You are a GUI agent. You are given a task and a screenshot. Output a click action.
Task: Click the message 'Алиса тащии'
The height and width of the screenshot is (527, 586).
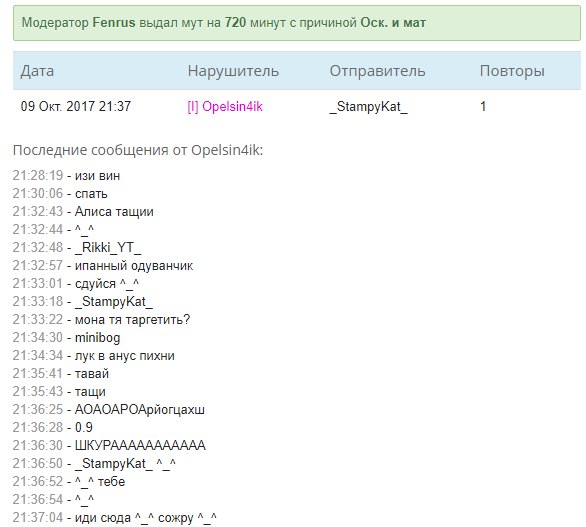click(x=114, y=212)
